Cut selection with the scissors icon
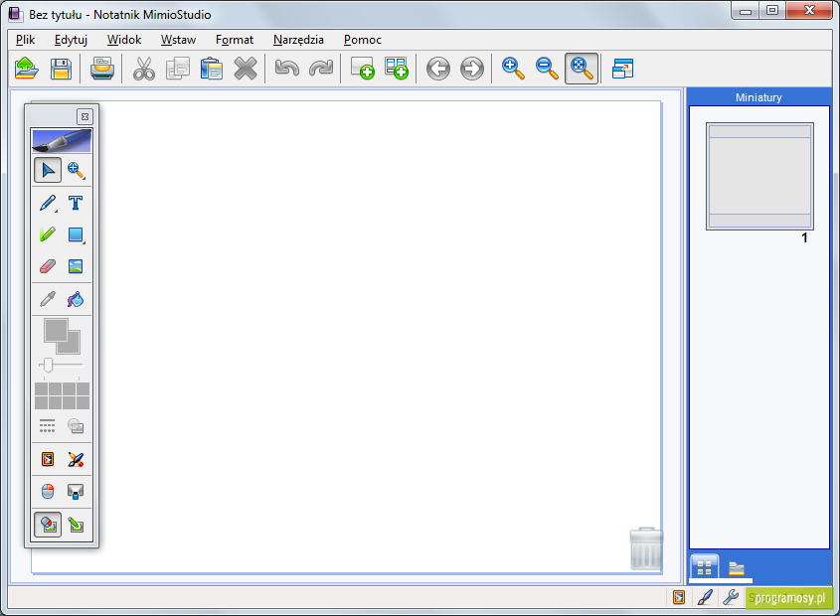The image size is (840, 616). click(143, 69)
